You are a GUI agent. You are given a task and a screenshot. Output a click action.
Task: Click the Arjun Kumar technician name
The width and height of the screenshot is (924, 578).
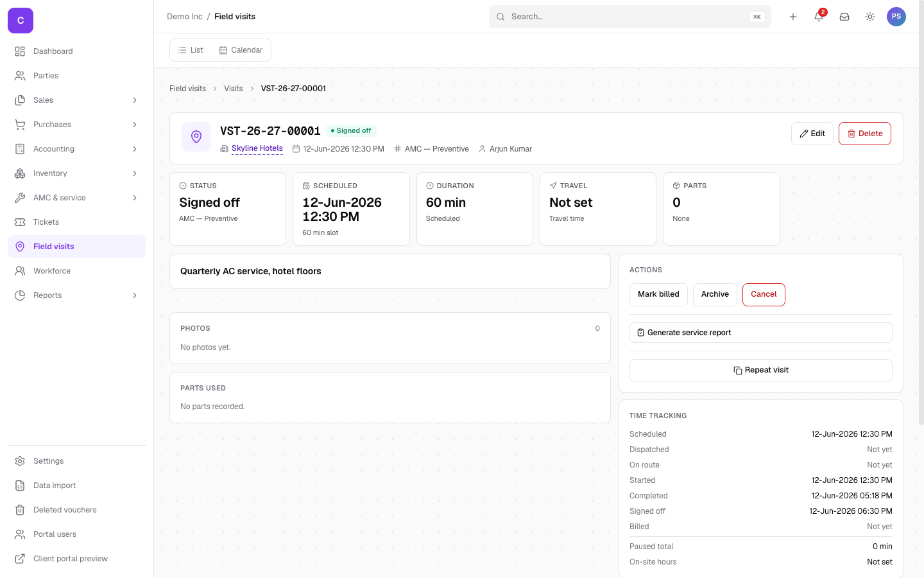tap(511, 149)
